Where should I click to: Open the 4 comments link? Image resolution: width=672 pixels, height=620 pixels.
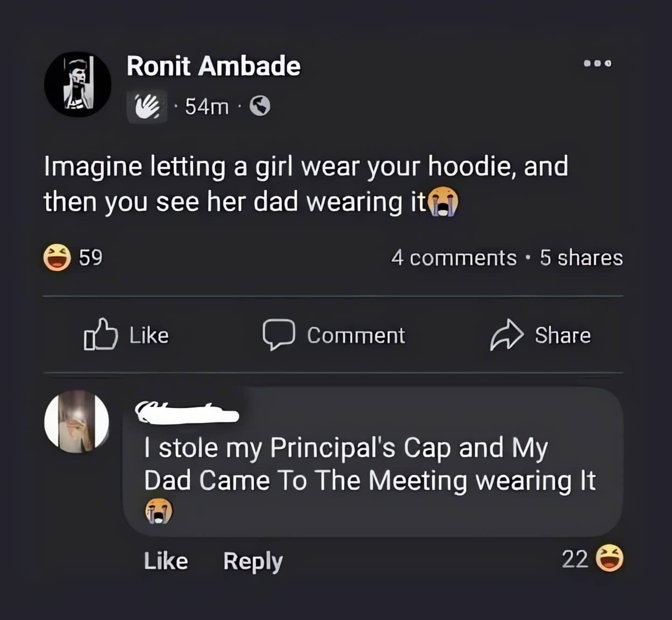453,258
